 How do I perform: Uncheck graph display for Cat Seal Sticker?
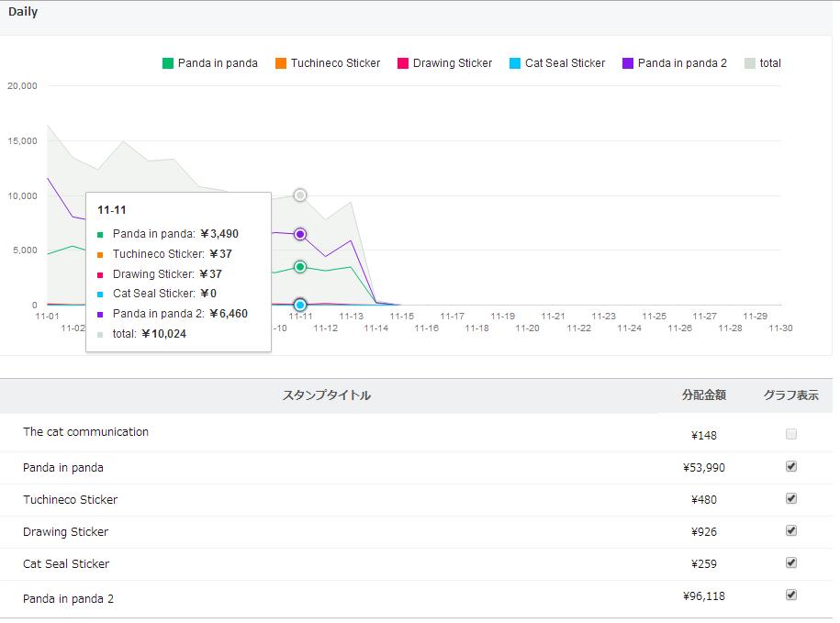pyautogui.click(x=791, y=563)
